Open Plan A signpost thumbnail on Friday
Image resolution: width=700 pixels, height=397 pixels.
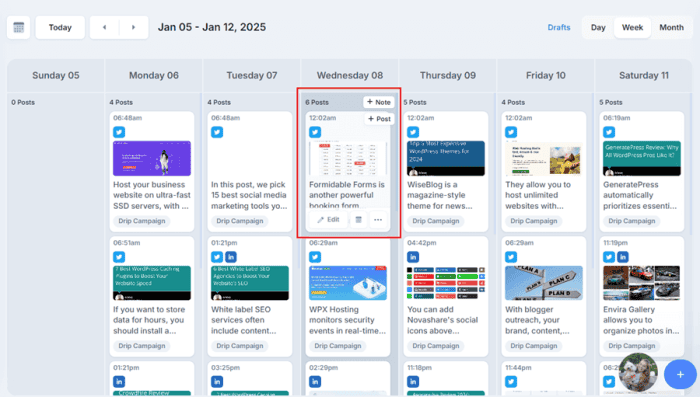coord(544,283)
